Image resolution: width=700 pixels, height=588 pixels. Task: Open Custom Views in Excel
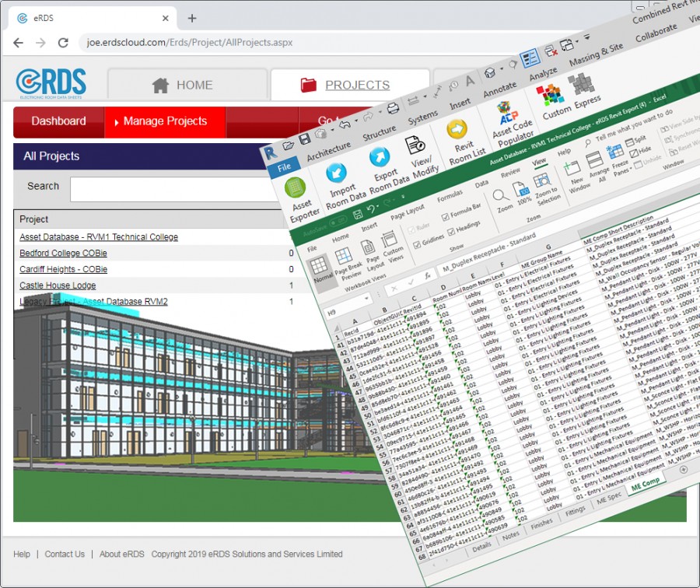pyautogui.click(x=391, y=246)
